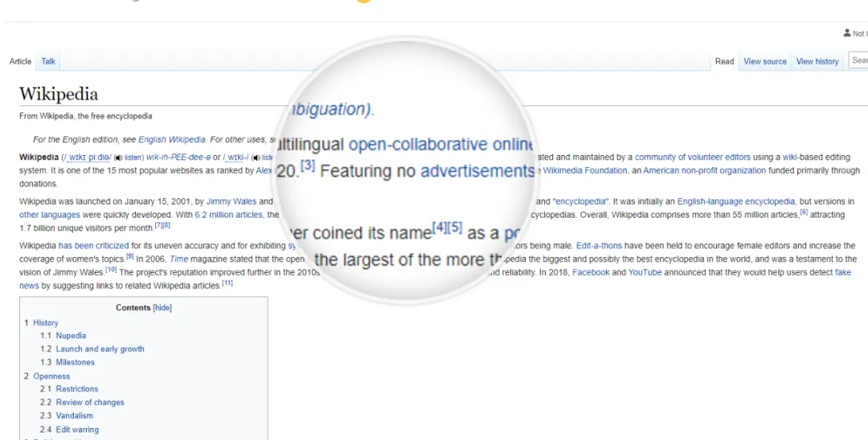Viewport: 868px width, 440px height.
Task: Switch to the Talk tab
Action: click(48, 61)
